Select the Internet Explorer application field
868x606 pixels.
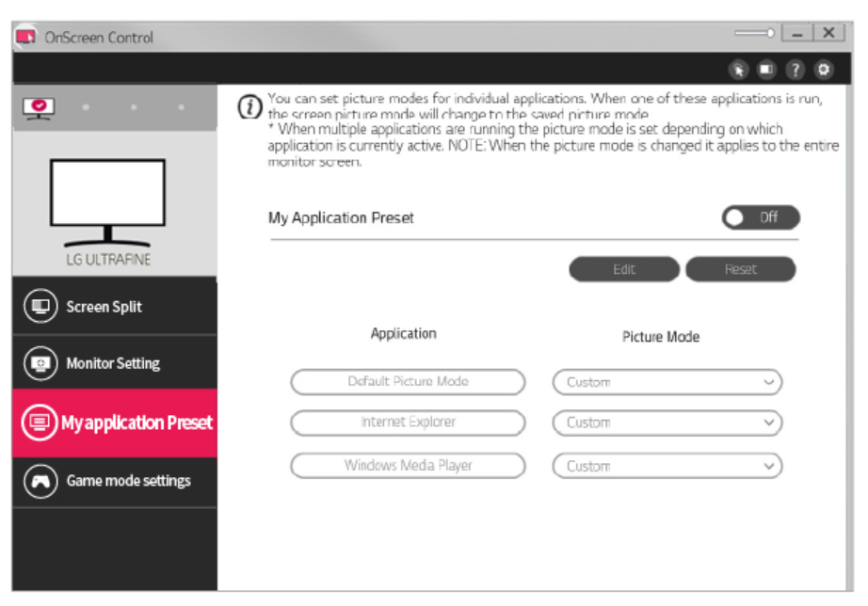click(x=408, y=423)
